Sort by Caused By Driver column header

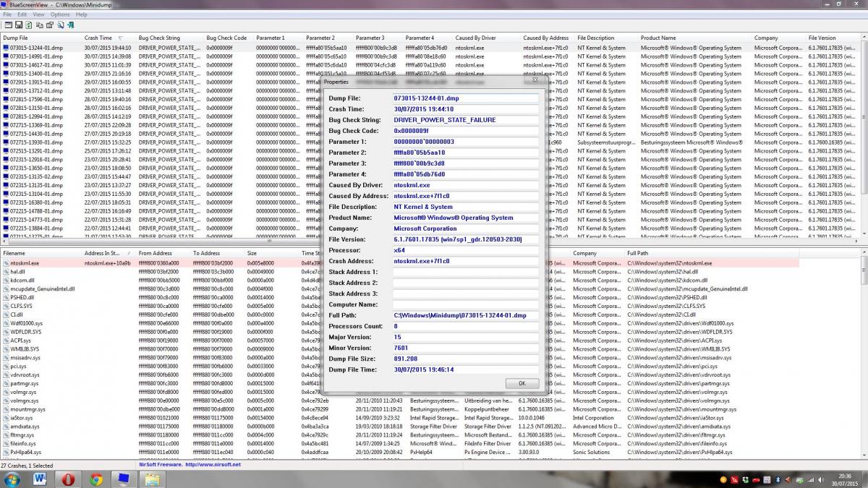tap(487, 38)
